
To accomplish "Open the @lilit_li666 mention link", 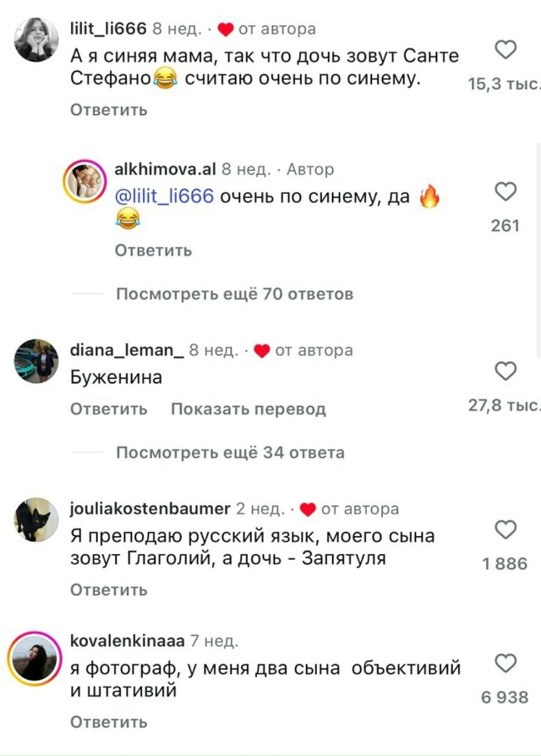I will 164,196.
